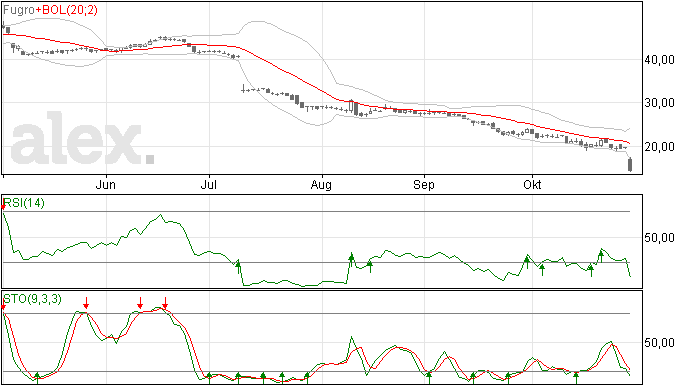Image resolution: width=690 pixels, height=387 pixels.
Task: Click the Fugro chart title label
Action: pyautogui.click(x=19, y=10)
